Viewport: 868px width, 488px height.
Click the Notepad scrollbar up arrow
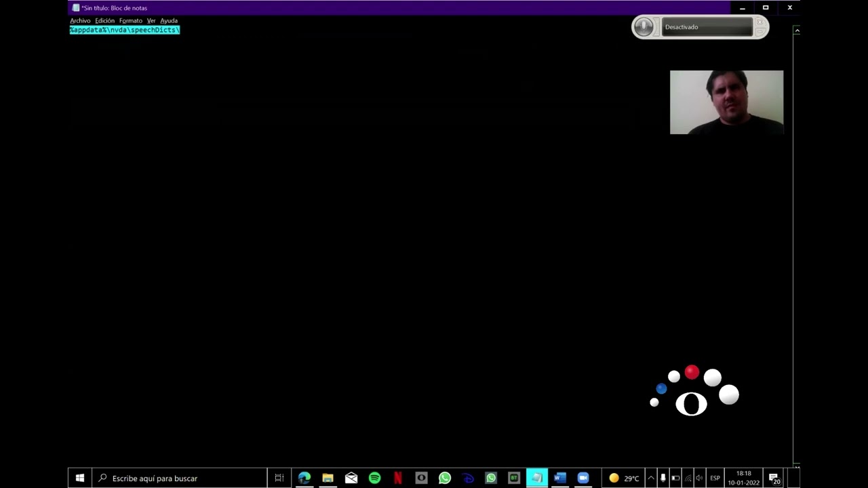coord(797,30)
